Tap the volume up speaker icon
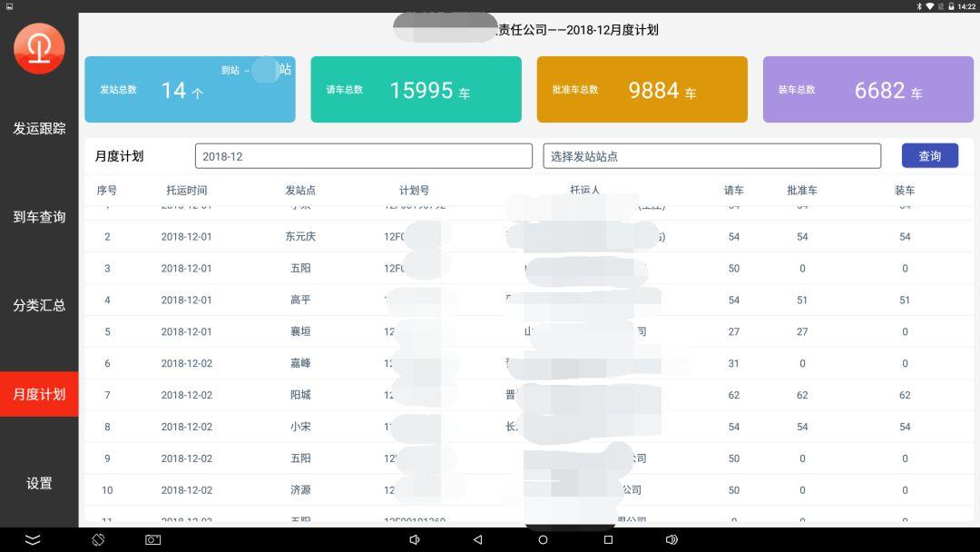The width and height of the screenshot is (980, 552). coord(671,539)
